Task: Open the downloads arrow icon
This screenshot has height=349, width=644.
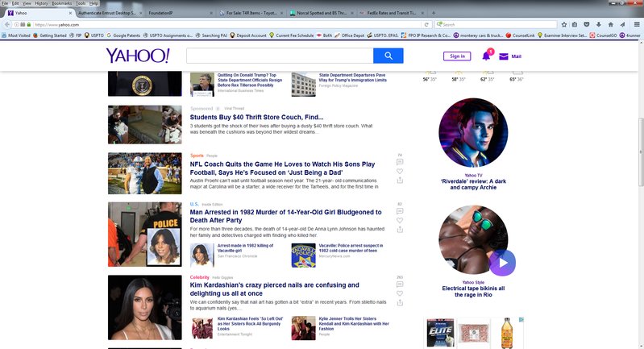Action: [x=598, y=25]
